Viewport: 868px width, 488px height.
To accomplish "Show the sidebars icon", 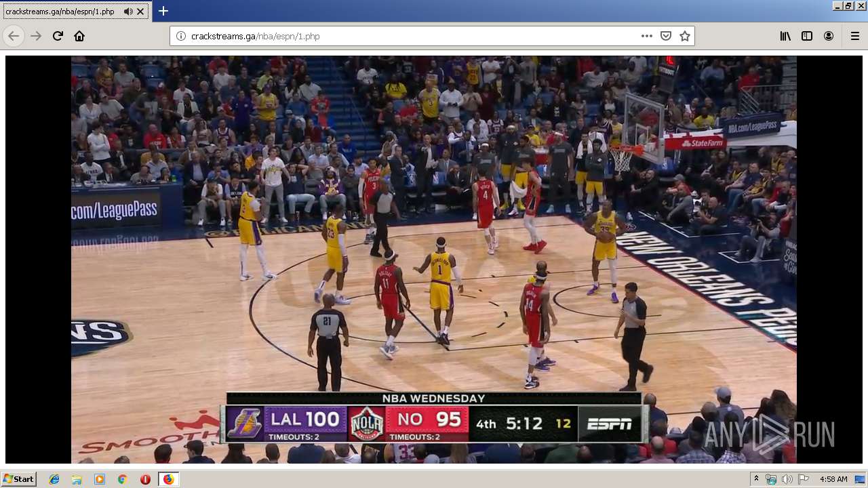I will click(807, 36).
